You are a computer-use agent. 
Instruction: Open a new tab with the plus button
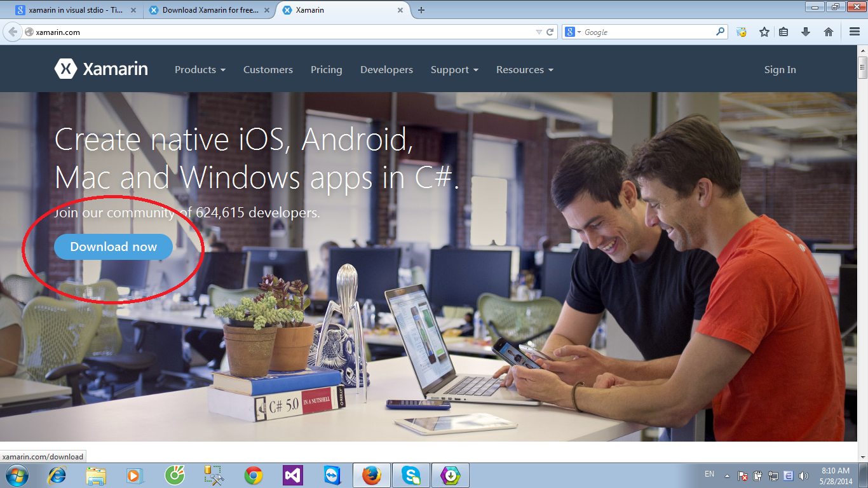pos(421,10)
